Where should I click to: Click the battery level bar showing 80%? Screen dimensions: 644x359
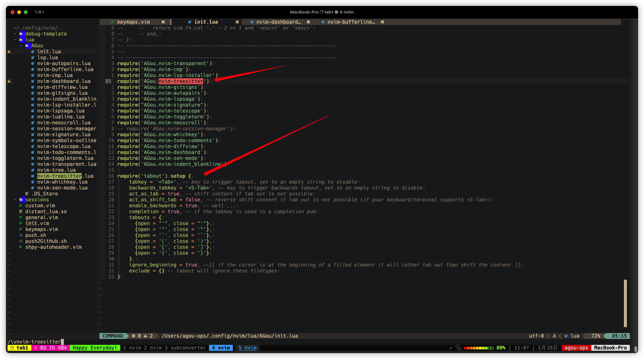[x=479, y=347]
